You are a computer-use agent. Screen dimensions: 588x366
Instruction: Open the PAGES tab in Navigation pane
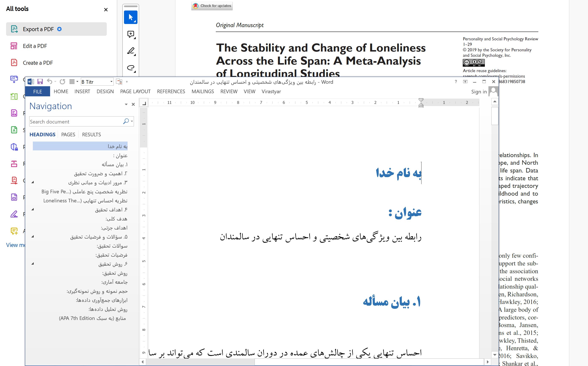[68, 134]
